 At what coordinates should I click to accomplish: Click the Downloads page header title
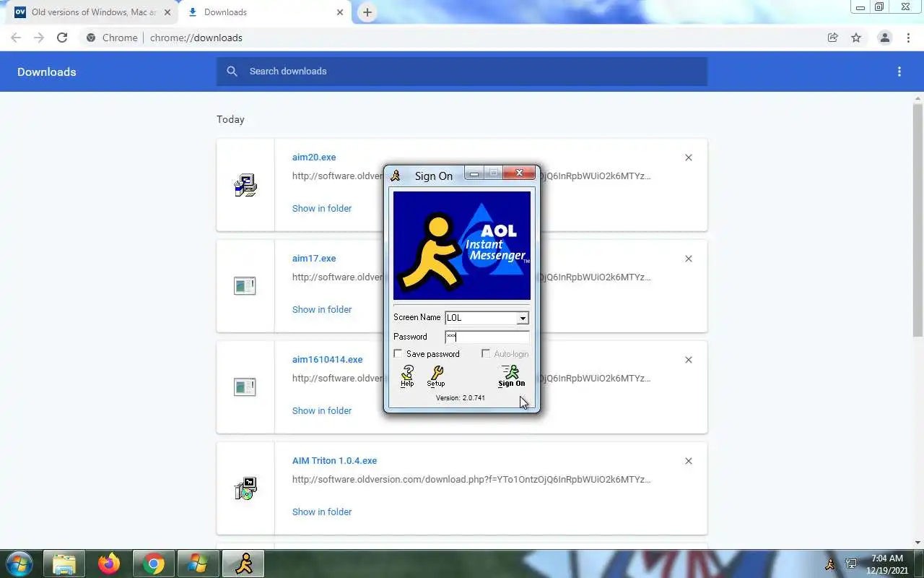point(47,72)
